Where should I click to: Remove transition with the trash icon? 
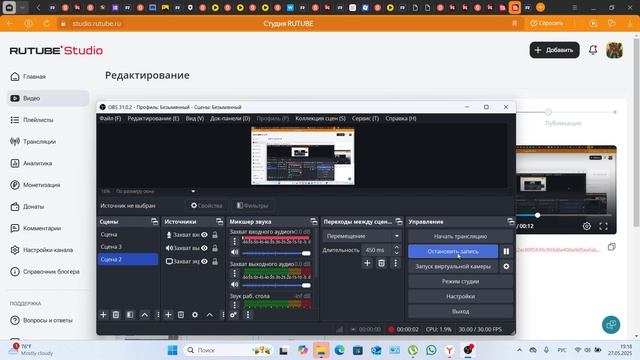[x=381, y=263]
